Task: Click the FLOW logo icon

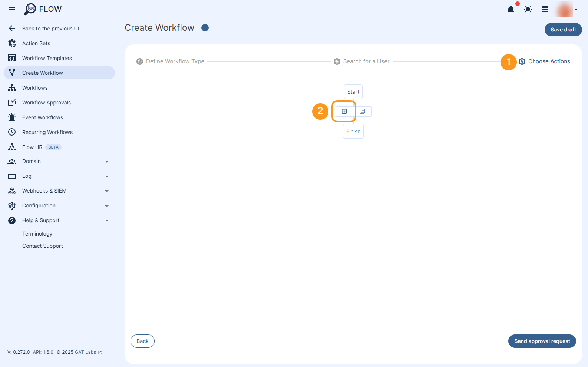Action: tap(30, 9)
